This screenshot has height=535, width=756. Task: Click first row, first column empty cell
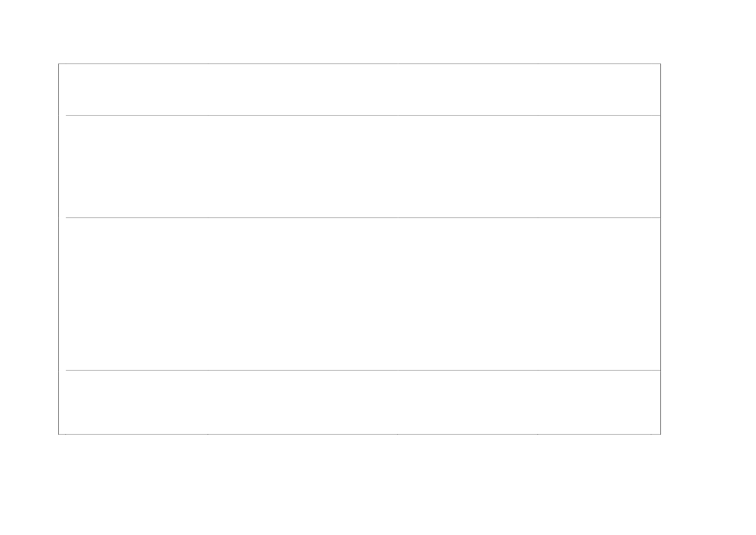tap(133, 89)
